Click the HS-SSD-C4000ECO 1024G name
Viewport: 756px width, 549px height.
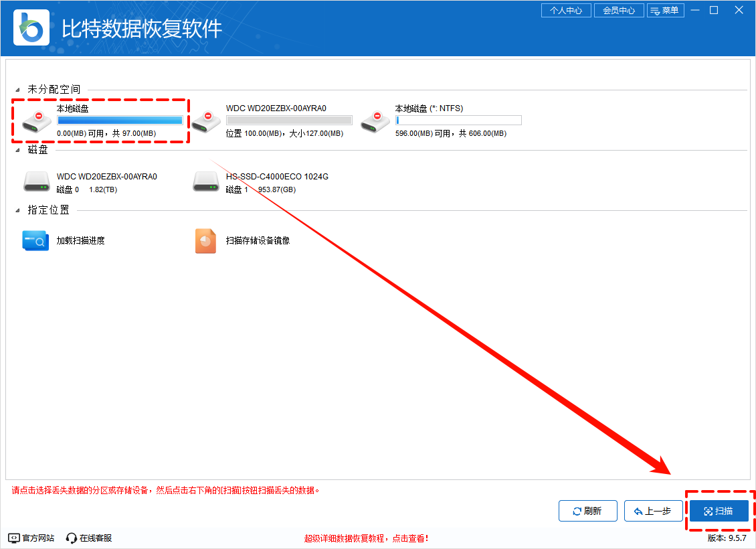point(277,177)
